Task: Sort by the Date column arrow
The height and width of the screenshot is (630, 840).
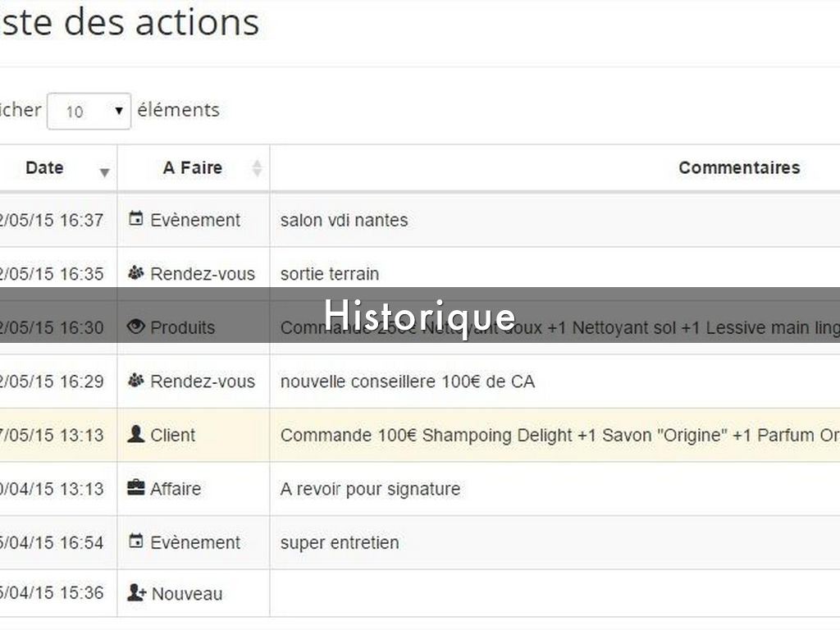Action: pos(104,171)
